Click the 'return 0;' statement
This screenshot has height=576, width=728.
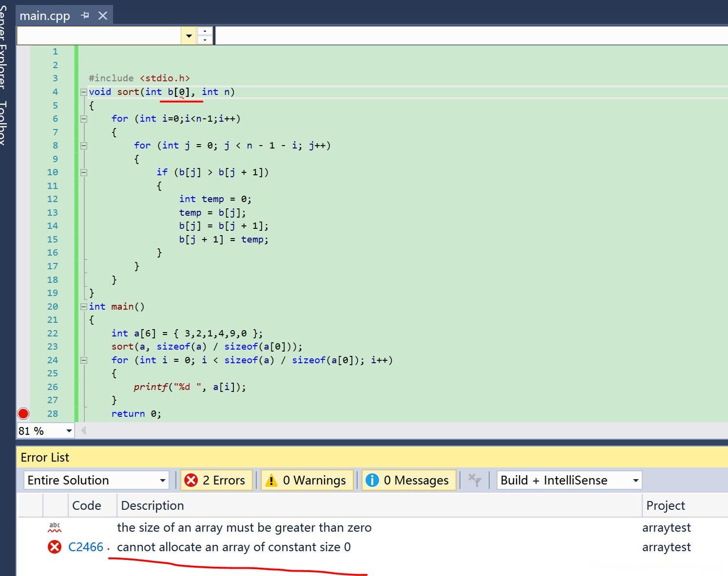pyautogui.click(x=136, y=414)
